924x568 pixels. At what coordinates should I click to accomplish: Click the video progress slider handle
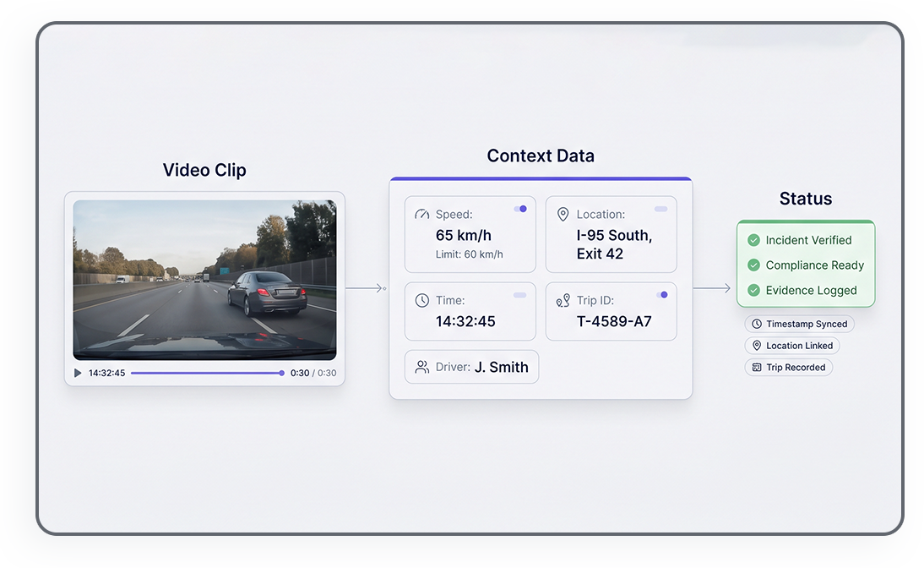(x=282, y=373)
